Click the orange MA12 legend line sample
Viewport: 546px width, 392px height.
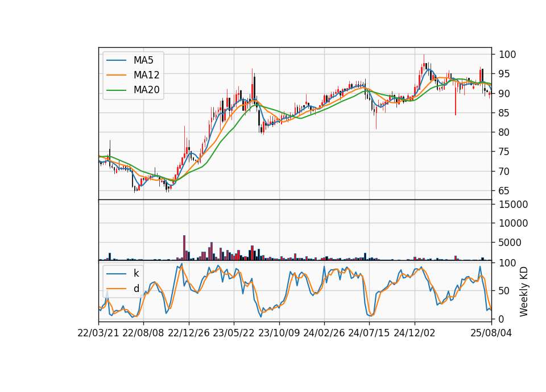(x=116, y=75)
